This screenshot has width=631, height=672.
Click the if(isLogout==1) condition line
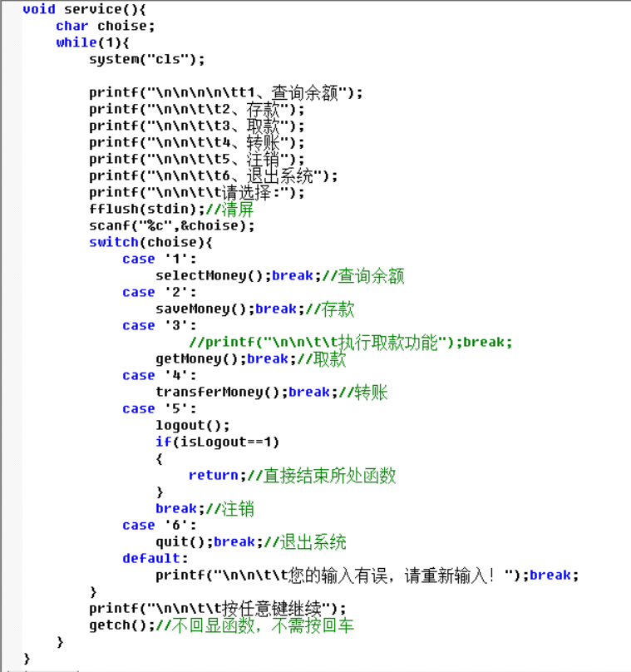pos(217,442)
